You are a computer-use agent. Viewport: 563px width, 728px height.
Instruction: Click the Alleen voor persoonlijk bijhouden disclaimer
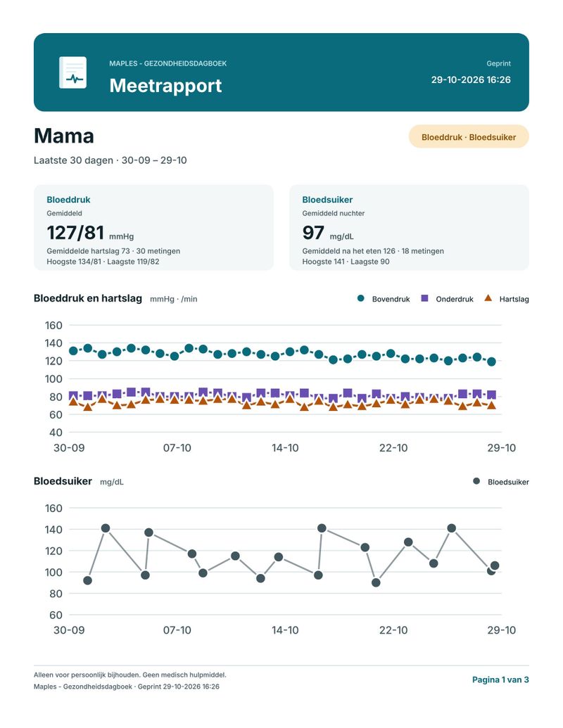(x=130, y=675)
